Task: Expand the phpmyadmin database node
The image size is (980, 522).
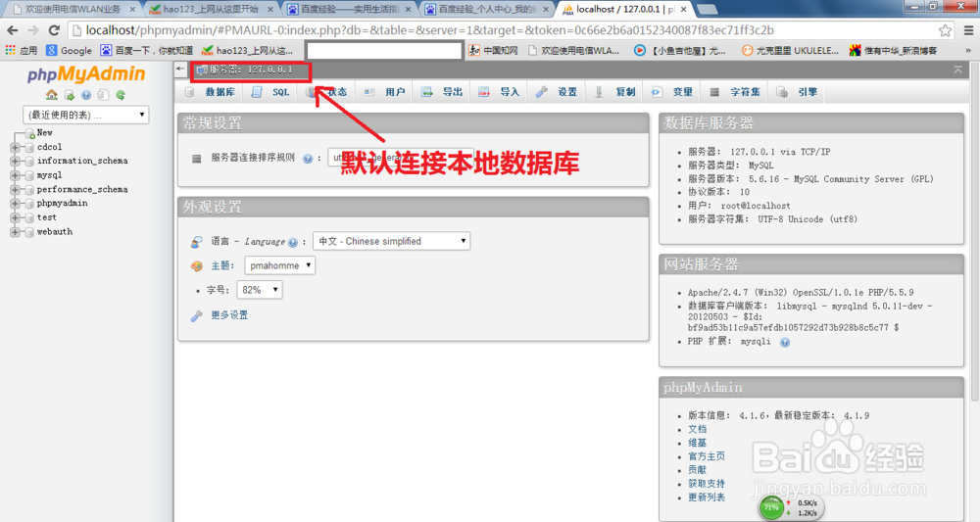Action: coord(15,204)
